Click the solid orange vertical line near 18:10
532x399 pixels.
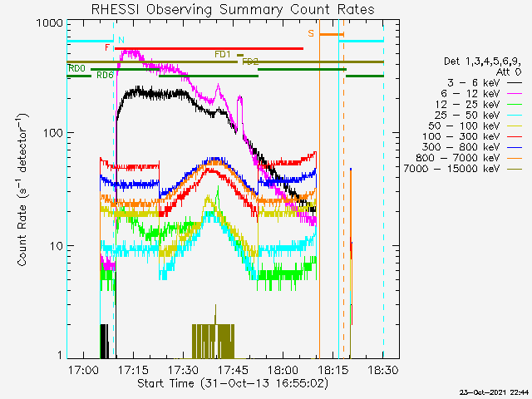[319, 189]
